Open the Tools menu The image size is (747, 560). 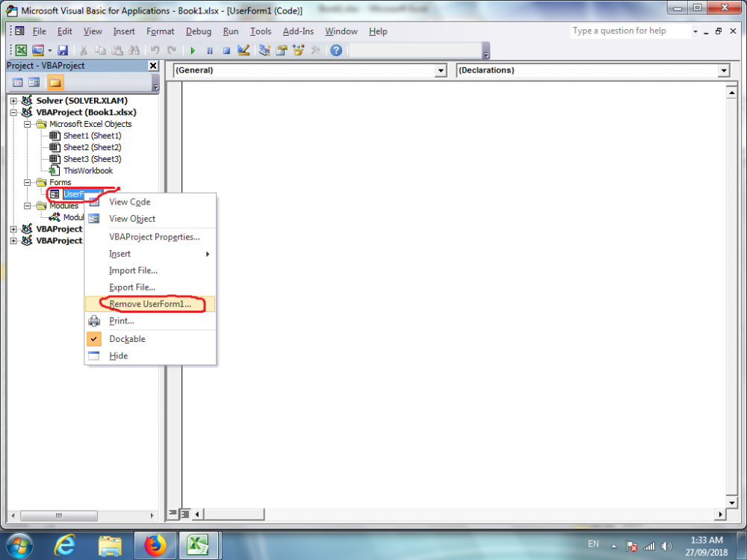pyautogui.click(x=261, y=31)
